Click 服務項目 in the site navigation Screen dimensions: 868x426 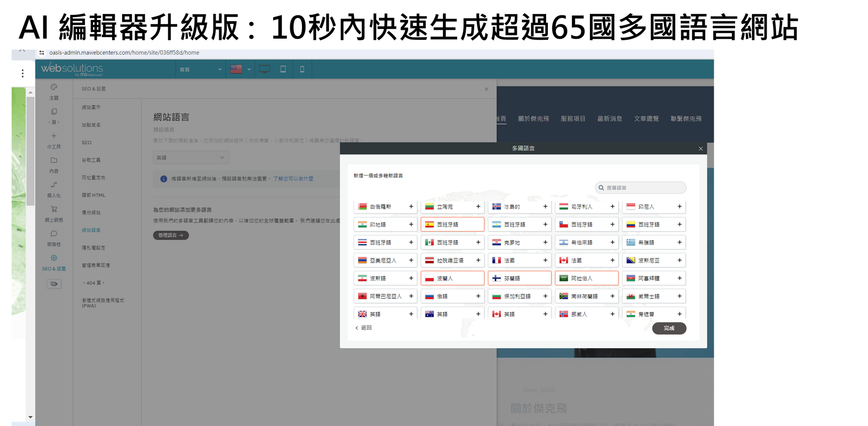[573, 118]
